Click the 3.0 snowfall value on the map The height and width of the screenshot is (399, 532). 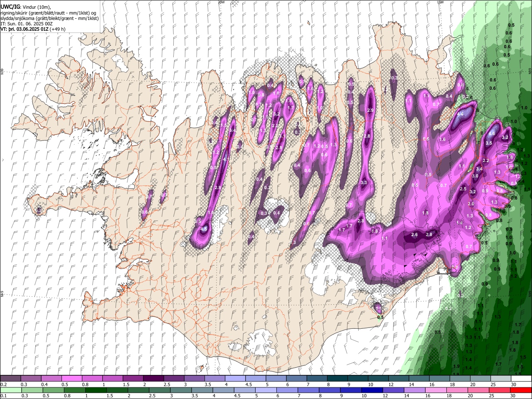(475, 176)
